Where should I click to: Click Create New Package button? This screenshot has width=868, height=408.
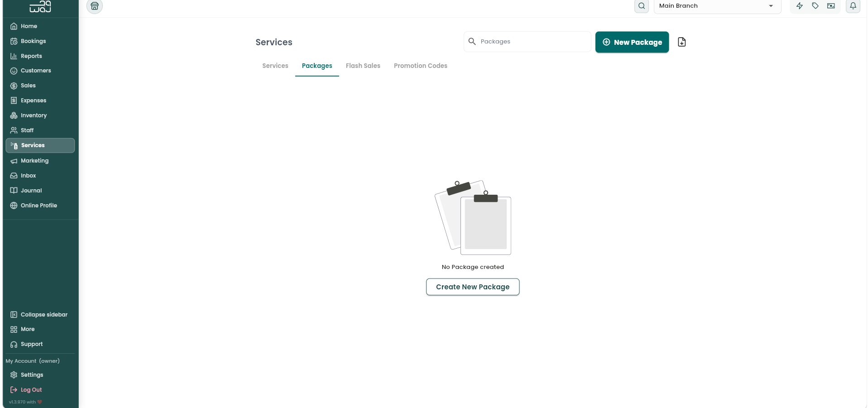(473, 287)
